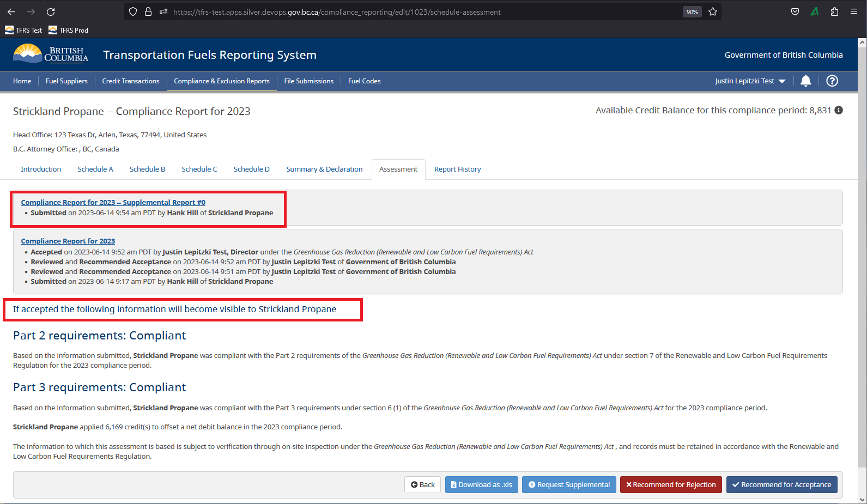Click the browser address bar URL
The image size is (867, 504).
(x=337, y=12)
